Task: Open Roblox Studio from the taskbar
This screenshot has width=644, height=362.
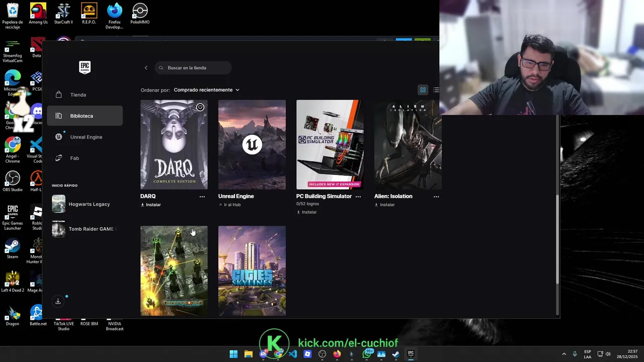Action: click(307, 354)
